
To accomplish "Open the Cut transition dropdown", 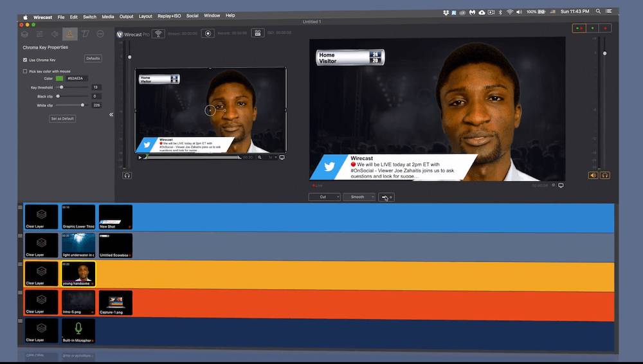I will [x=324, y=197].
